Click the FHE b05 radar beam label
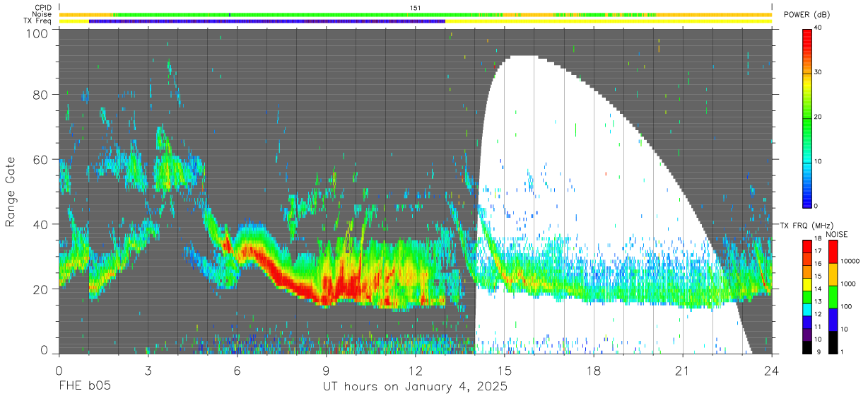Screen dimensions: 868x401 tap(84, 387)
